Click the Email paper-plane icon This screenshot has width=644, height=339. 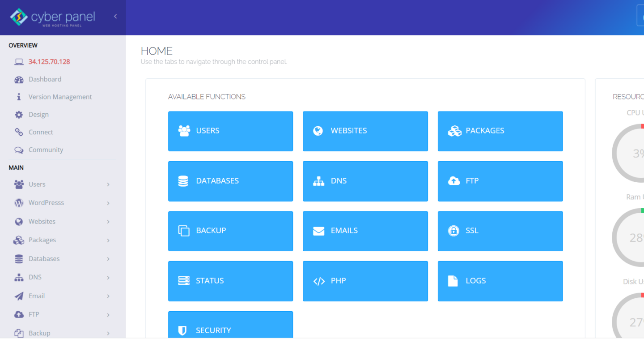click(x=19, y=296)
